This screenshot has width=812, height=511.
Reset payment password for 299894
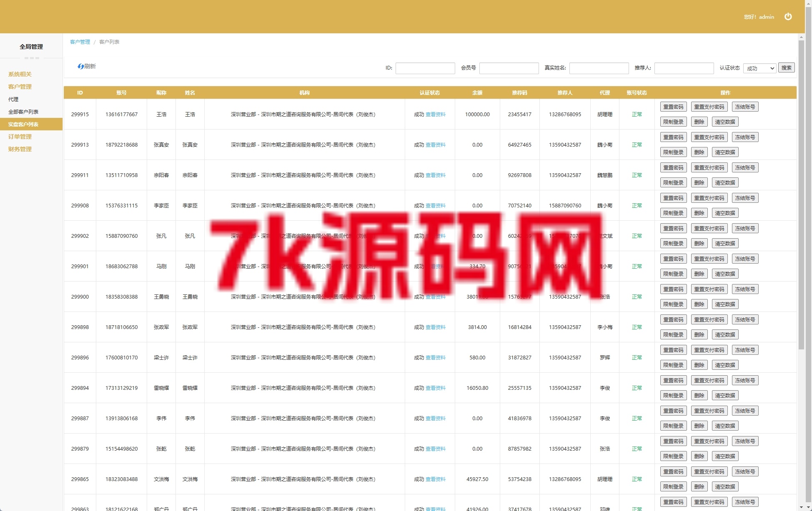709,380
